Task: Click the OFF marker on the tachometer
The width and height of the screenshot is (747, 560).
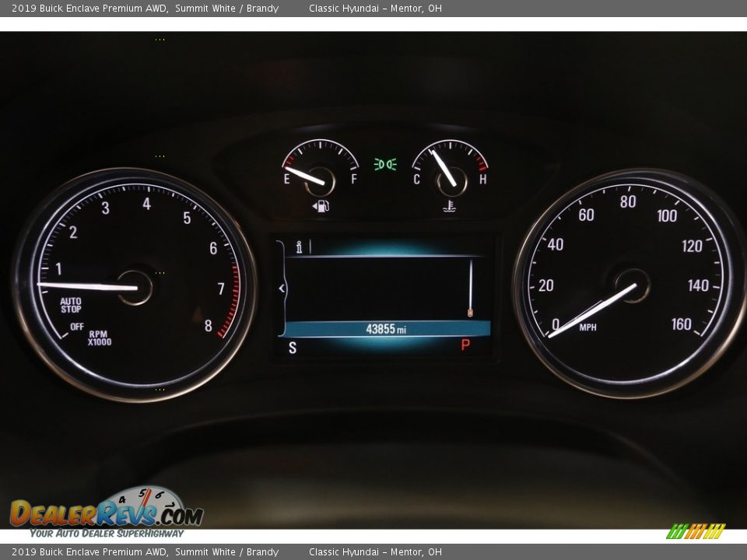Action: [76, 327]
